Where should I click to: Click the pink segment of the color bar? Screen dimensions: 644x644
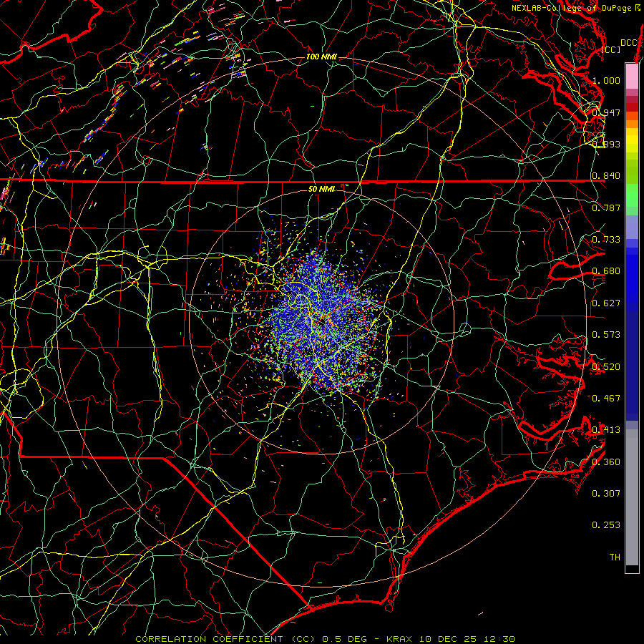[632, 76]
